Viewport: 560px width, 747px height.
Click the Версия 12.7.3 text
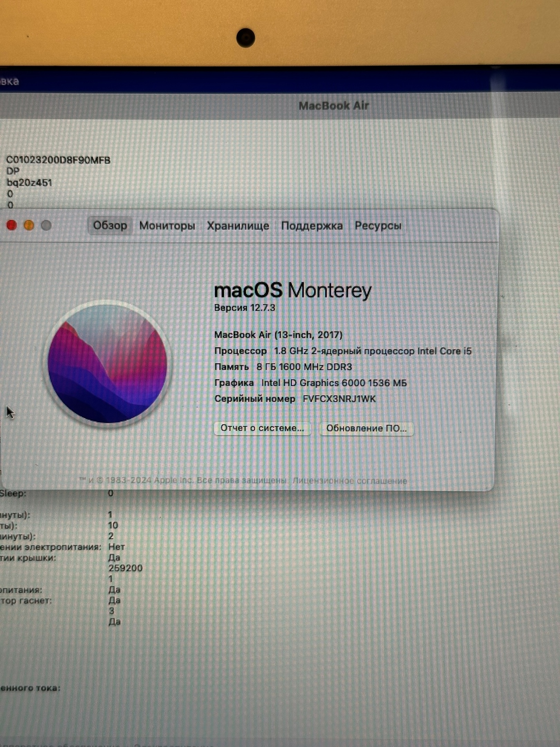(x=244, y=308)
